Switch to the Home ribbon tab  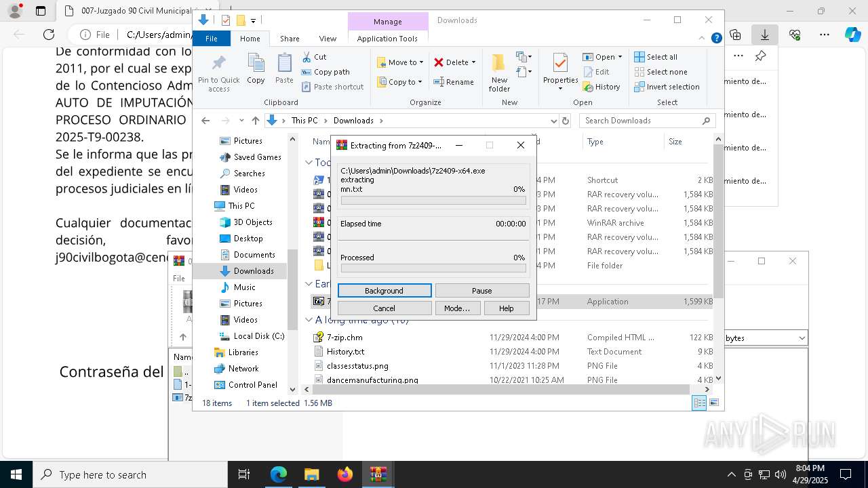coord(250,39)
